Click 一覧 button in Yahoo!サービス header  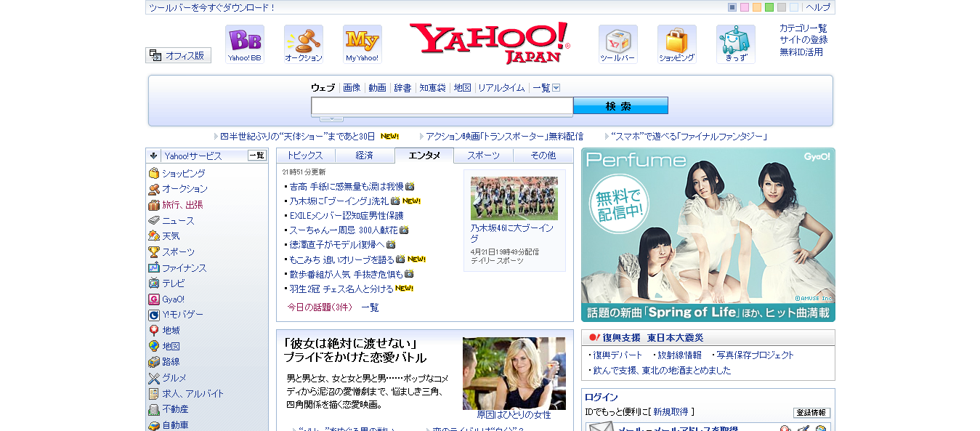[257, 156]
